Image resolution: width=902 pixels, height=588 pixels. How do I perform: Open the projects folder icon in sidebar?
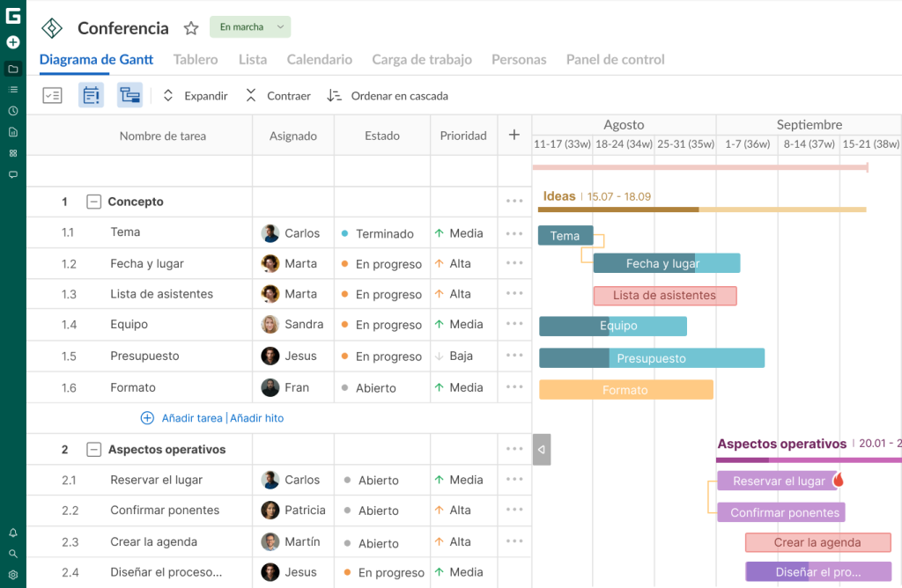(12, 69)
